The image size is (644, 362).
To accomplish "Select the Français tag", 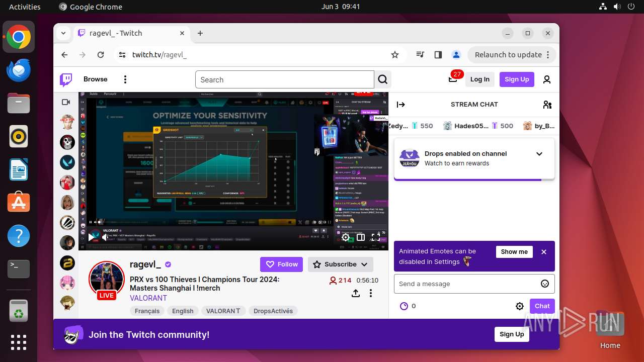I will coord(147,311).
